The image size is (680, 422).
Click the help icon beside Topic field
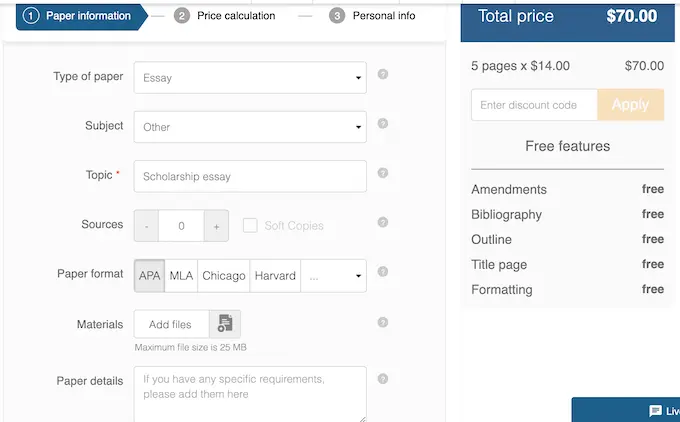point(383,174)
